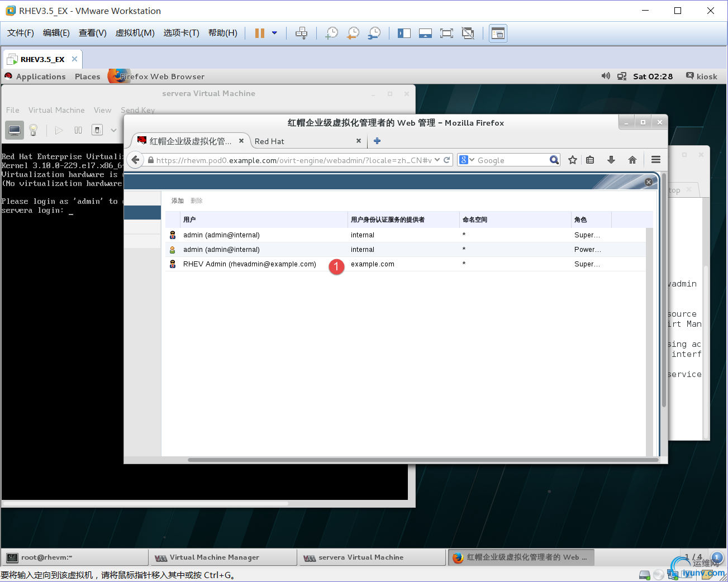The width and height of the screenshot is (728, 582).
Task: Sort by the 命名空间 column header
Action: [x=515, y=220]
